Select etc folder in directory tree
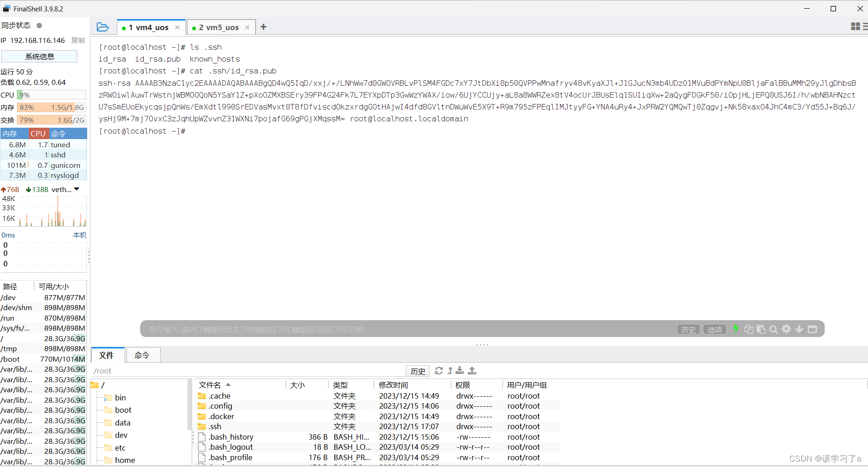The height and width of the screenshot is (467, 868). [x=120, y=448]
